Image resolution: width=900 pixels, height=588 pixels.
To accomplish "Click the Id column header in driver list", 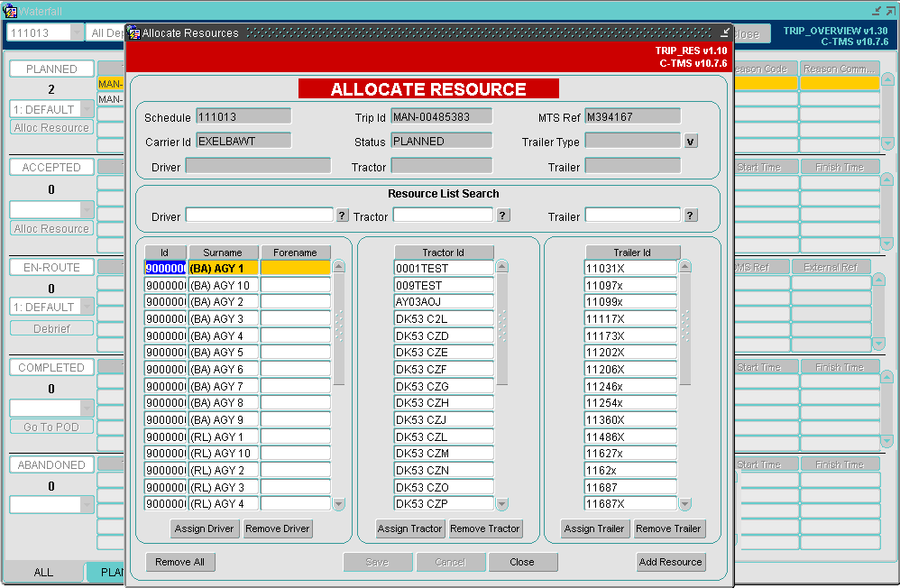I will pyautogui.click(x=165, y=253).
